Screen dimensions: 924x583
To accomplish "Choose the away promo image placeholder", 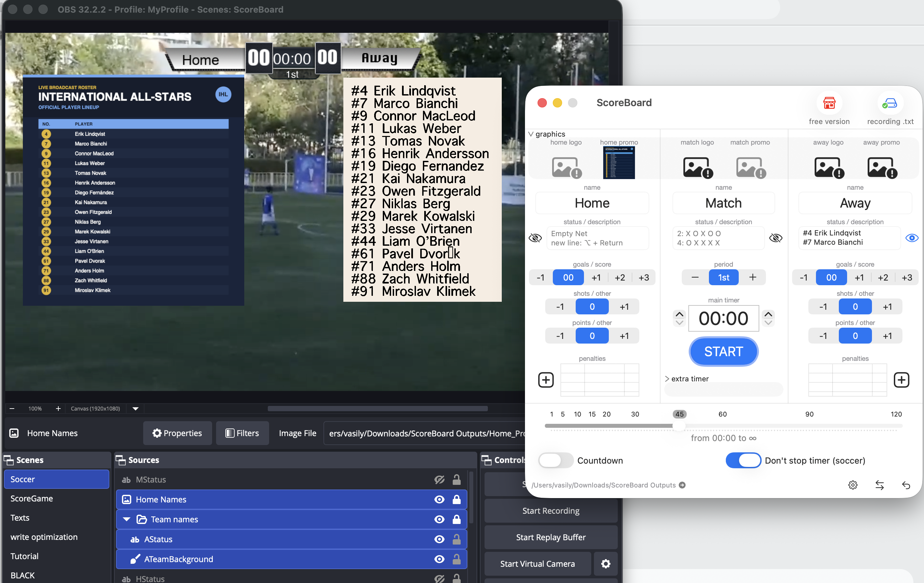I will tap(882, 167).
